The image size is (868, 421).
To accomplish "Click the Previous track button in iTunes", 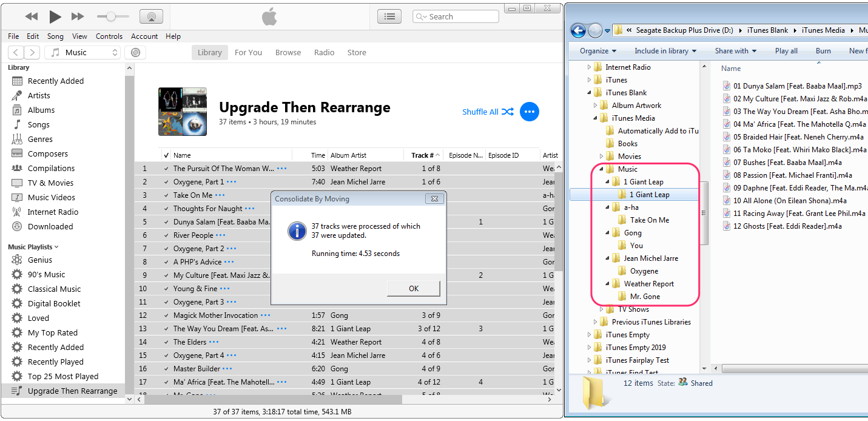I will click(32, 16).
